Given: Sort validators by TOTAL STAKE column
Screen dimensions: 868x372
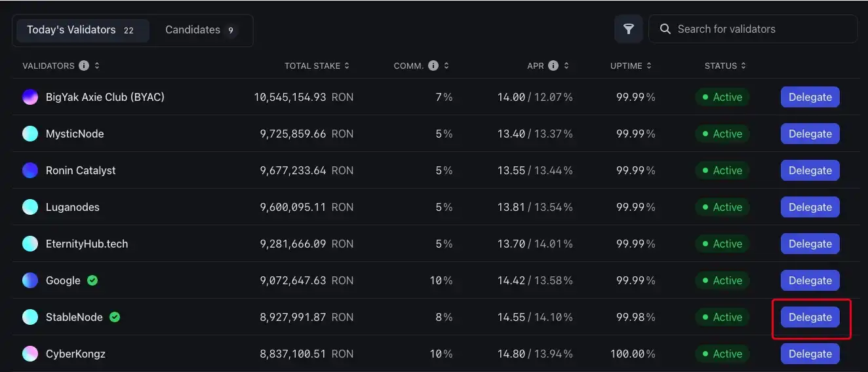Looking at the screenshot, I should pos(317,65).
